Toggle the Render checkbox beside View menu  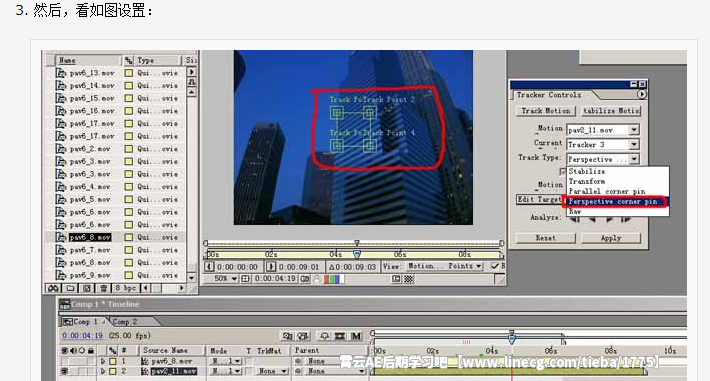click(x=495, y=266)
